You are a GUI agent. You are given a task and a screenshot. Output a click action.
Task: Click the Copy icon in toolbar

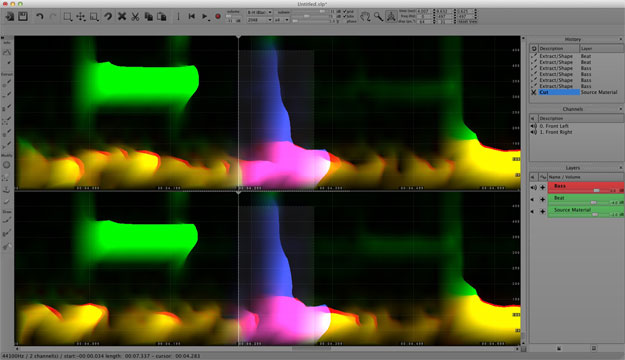tap(149, 16)
